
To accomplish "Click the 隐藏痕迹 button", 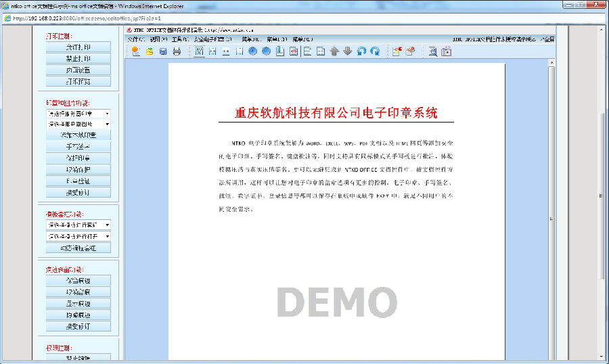I will point(78,315).
